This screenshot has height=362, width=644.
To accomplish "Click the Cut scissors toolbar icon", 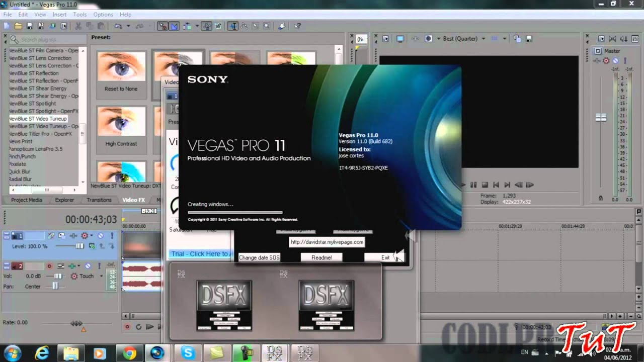I will point(78,26).
